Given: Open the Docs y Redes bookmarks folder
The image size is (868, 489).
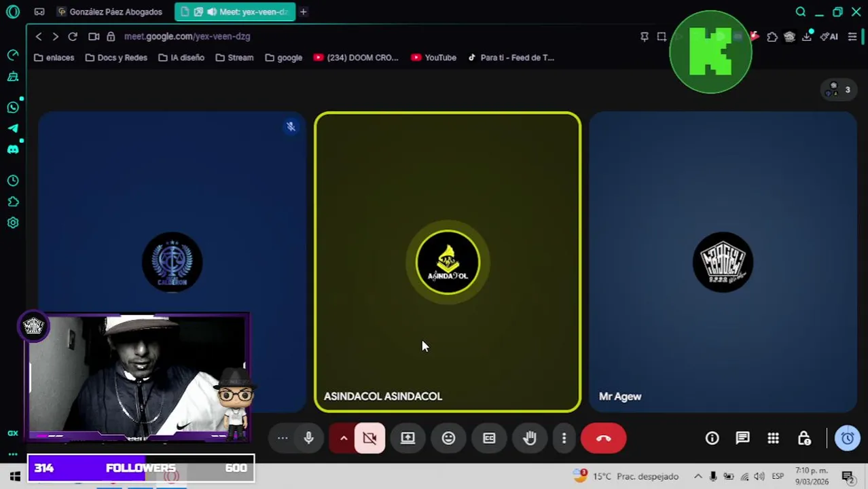Looking at the screenshot, I should coord(116,58).
